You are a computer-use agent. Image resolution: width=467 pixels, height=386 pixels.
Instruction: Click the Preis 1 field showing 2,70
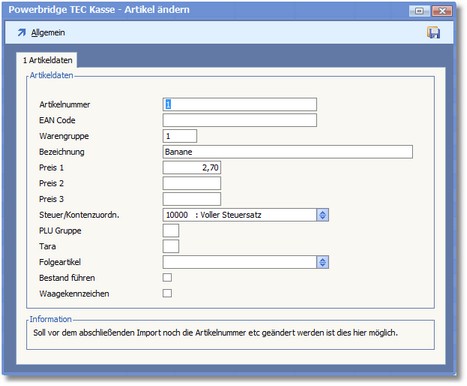click(192, 167)
